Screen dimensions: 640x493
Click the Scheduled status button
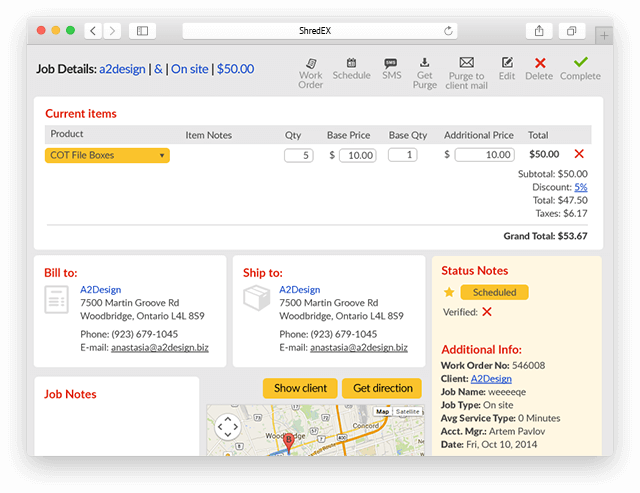pyautogui.click(x=494, y=292)
